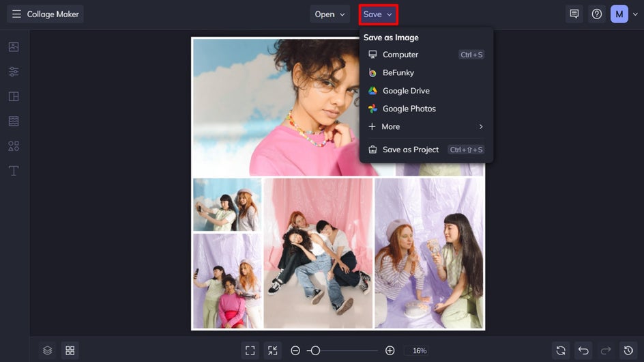Screen dimensions: 644x362
Task: Open the Layouts panel icon
Action: [14, 96]
